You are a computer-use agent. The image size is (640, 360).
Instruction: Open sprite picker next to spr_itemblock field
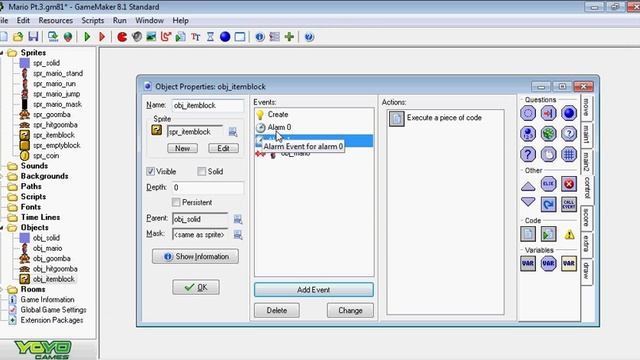pyautogui.click(x=233, y=132)
